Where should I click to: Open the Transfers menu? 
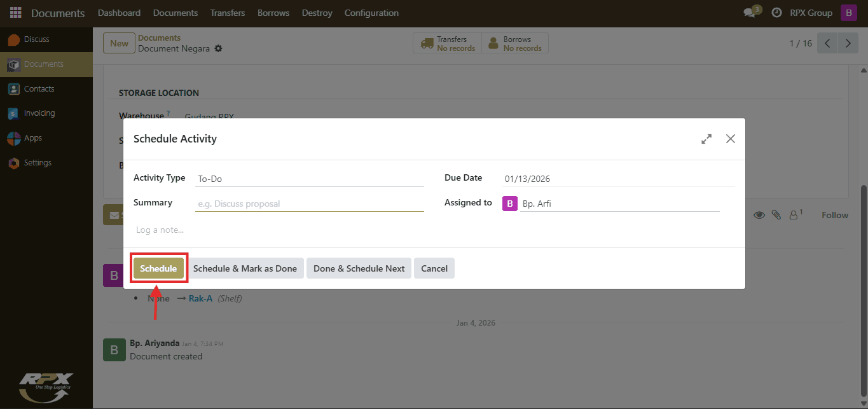click(228, 13)
